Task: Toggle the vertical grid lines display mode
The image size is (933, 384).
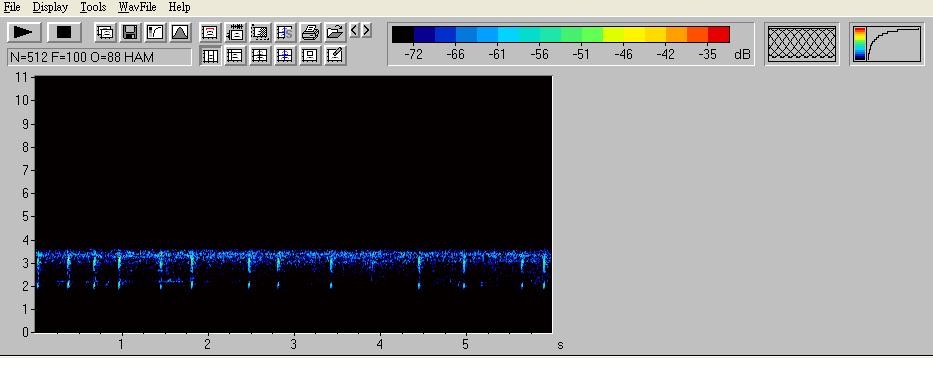Action: point(209,56)
